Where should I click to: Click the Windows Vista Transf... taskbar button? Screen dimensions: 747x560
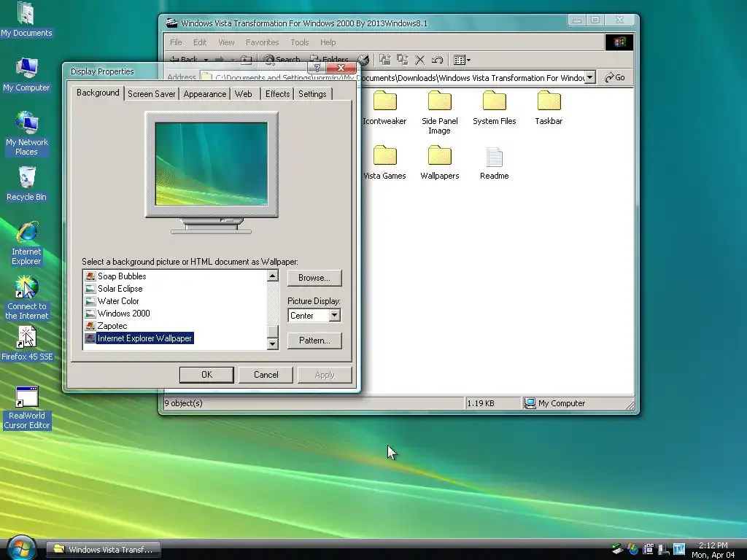point(104,549)
